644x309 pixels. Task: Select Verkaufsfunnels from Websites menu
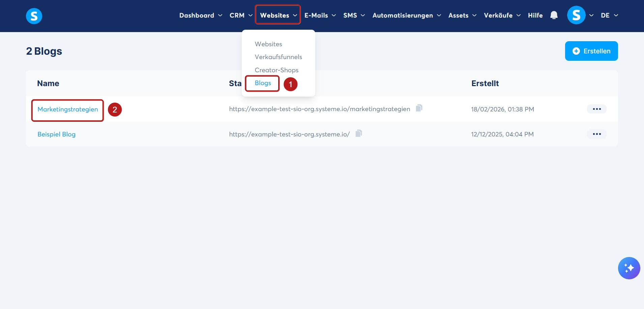point(278,57)
